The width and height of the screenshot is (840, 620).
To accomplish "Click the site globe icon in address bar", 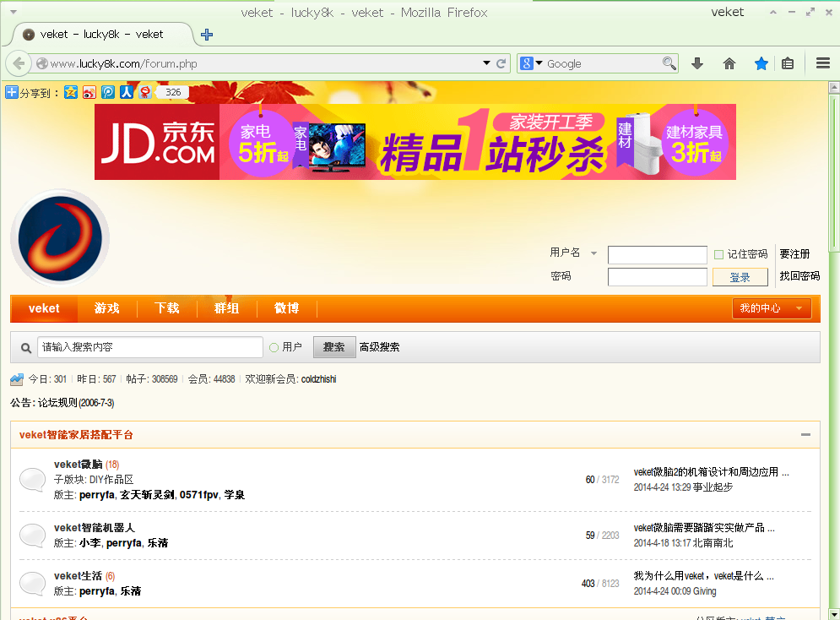I will (41, 63).
